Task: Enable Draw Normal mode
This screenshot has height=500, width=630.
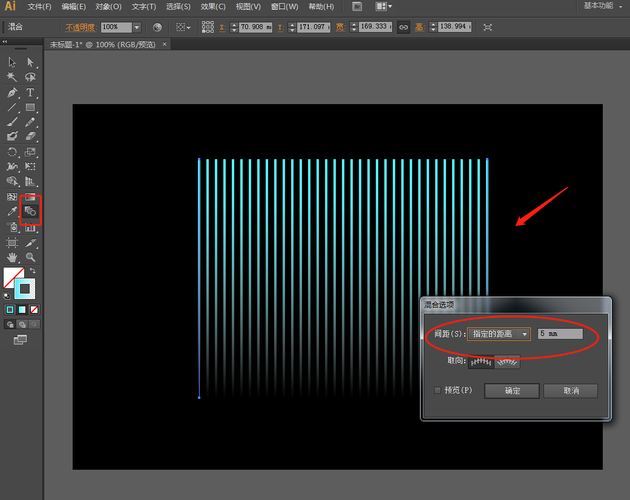Action: 10,324
